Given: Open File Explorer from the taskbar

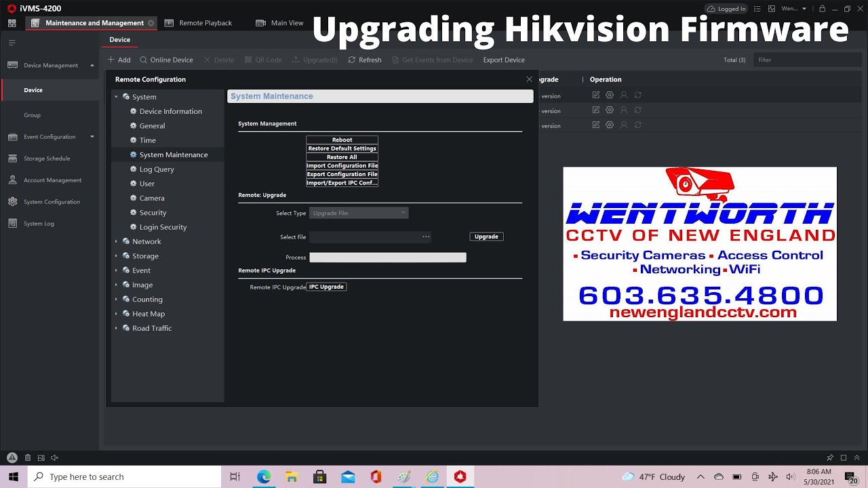Looking at the screenshot, I should click(292, 477).
